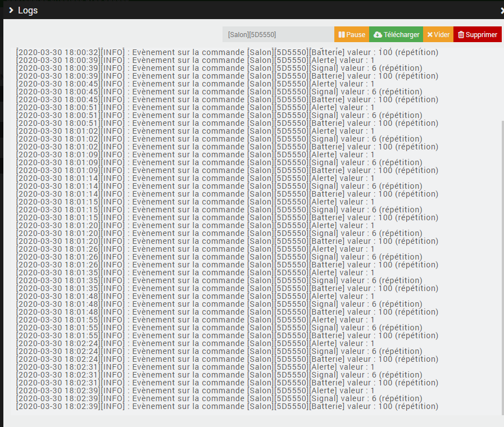Select log line 18:01:35 Signal valeur 6
Image resolution: width=504 pixels, height=427 pixels.
click(x=219, y=281)
